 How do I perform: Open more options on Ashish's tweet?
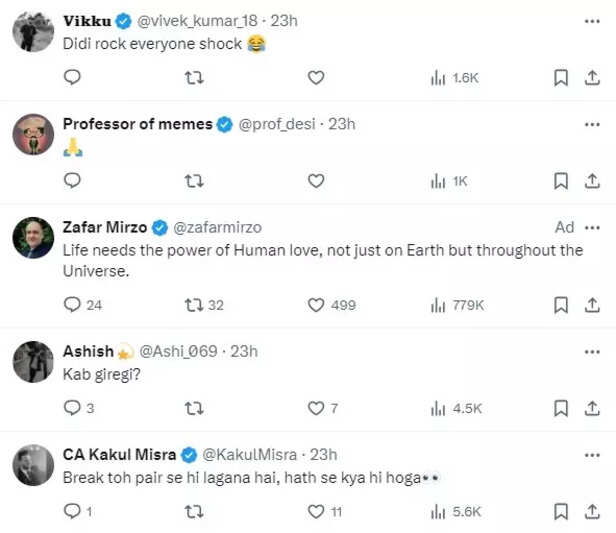(x=592, y=351)
